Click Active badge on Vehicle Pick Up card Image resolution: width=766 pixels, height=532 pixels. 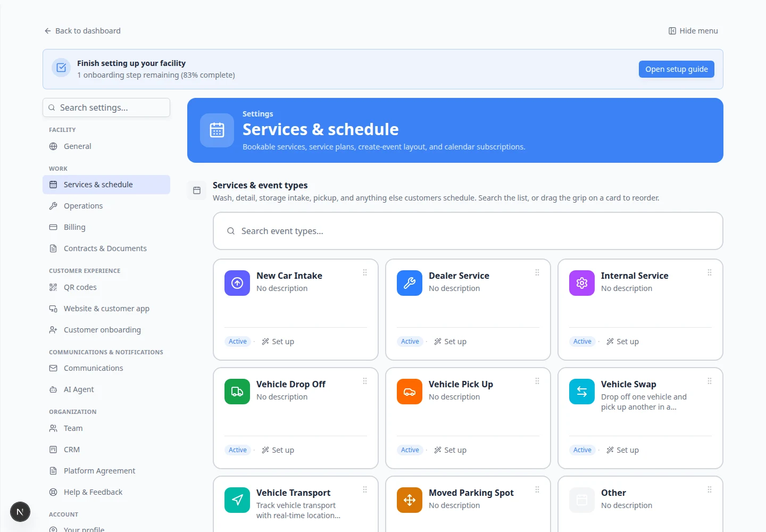coord(410,450)
